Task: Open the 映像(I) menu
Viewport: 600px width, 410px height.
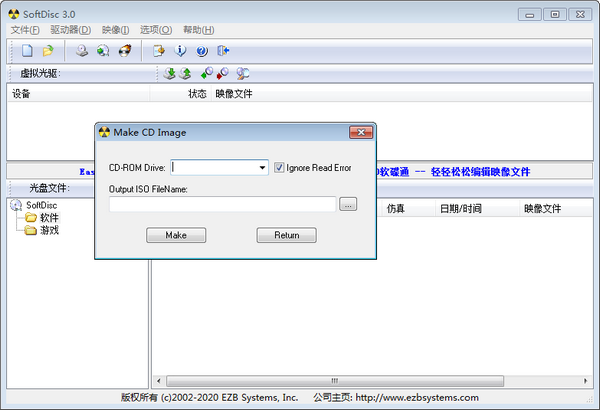Action: click(x=116, y=30)
